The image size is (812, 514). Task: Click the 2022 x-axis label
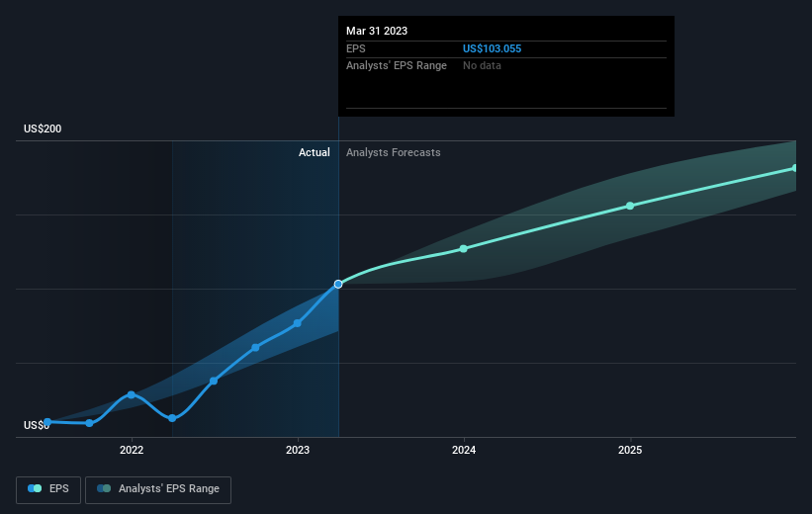(132, 451)
